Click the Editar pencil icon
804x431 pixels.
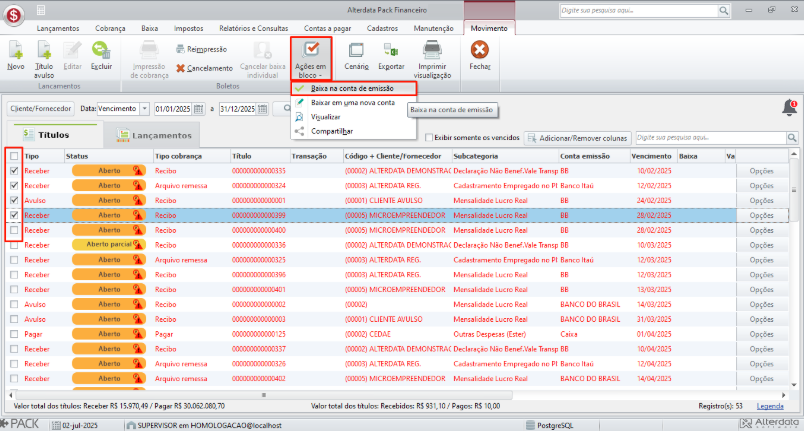(x=72, y=50)
